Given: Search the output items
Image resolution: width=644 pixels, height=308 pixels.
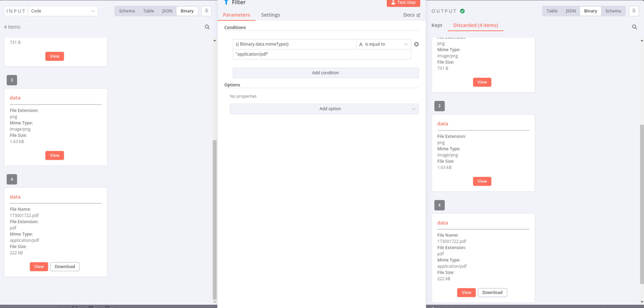Looking at the screenshot, I should click(x=634, y=27).
